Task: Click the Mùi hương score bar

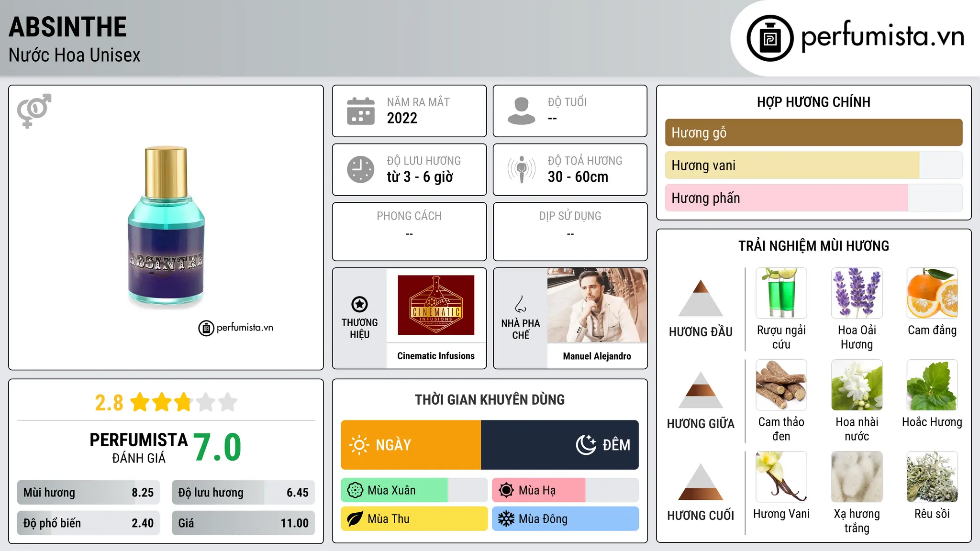Action: tap(89, 493)
